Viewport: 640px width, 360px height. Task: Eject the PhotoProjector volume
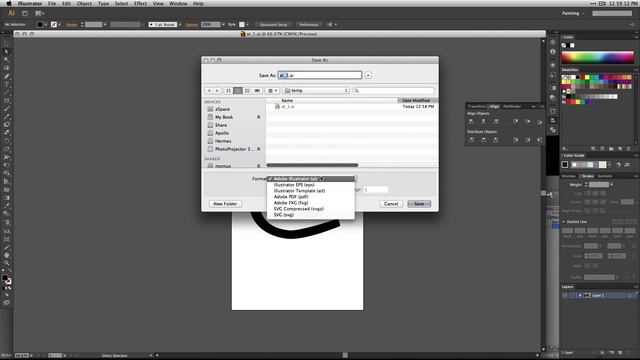click(x=258, y=149)
